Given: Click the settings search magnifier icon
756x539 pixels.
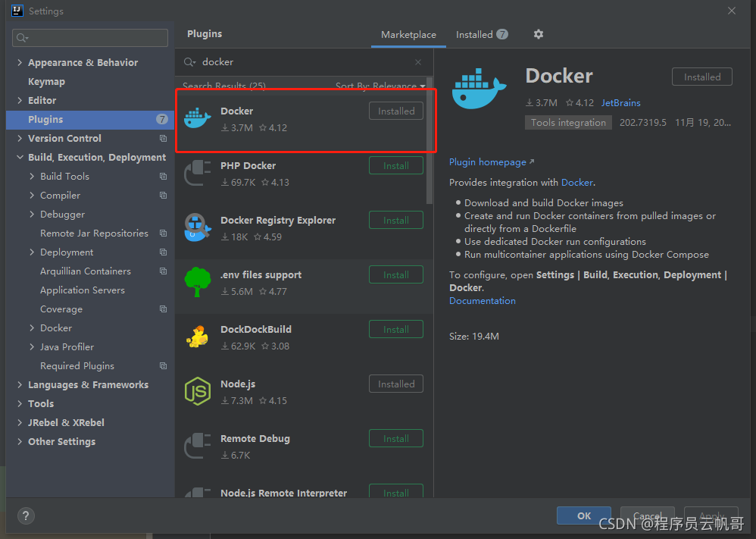Looking at the screenshot, I should click(x=22, y=38).
